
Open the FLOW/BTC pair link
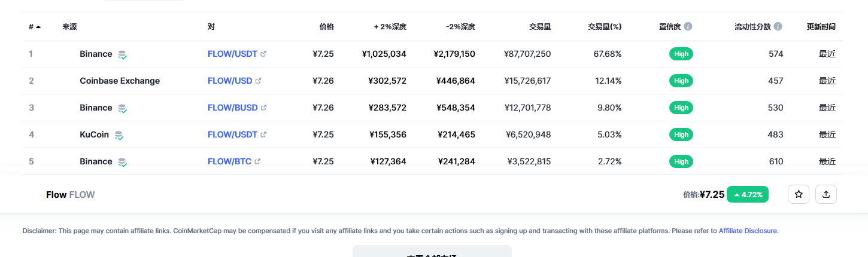click(229, 161)
